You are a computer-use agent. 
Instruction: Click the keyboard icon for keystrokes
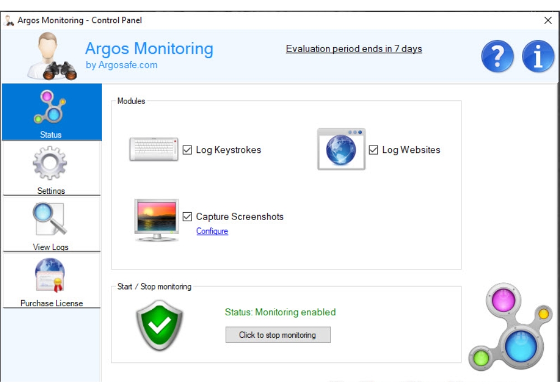tap(154, 149)
